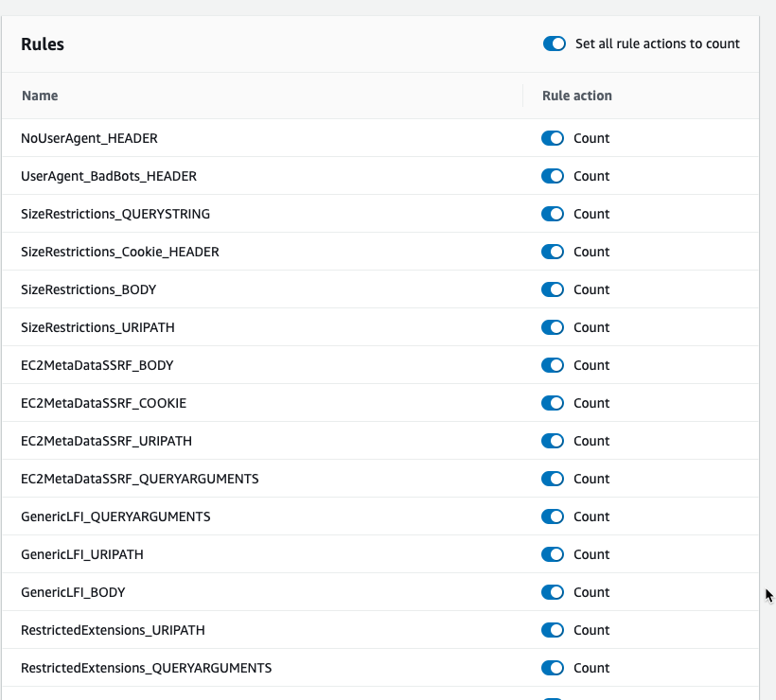This screenshot has width=776, height=700.
Task: Toggle Count for NoUserAgent_HEADER rule
Action: tap(553, 138)
